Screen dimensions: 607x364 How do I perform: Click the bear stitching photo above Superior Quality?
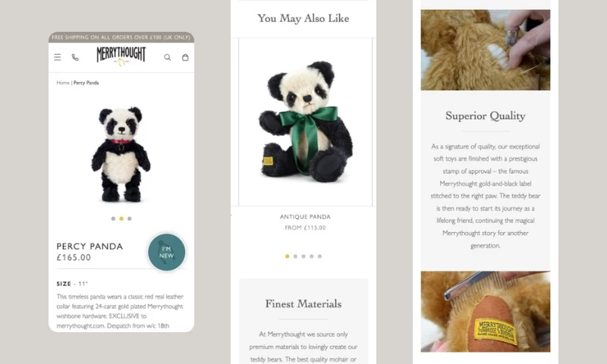click(x=486, y=50)
